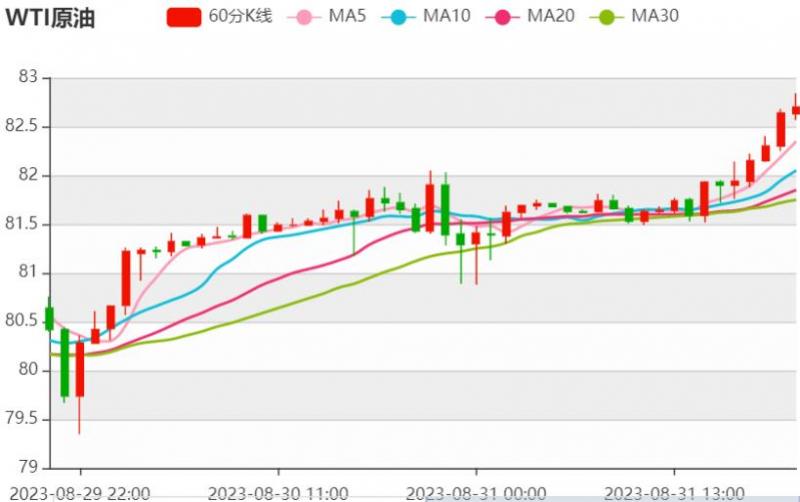
Task: Click the 2023-08-31 13:00 x-axis label
Action: 674,493
